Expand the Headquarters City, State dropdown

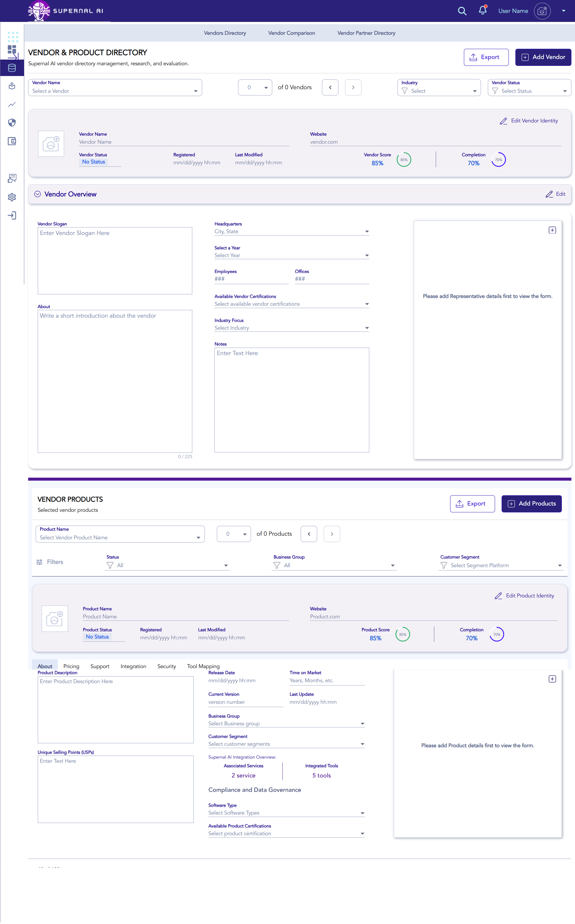coord(291,231)
